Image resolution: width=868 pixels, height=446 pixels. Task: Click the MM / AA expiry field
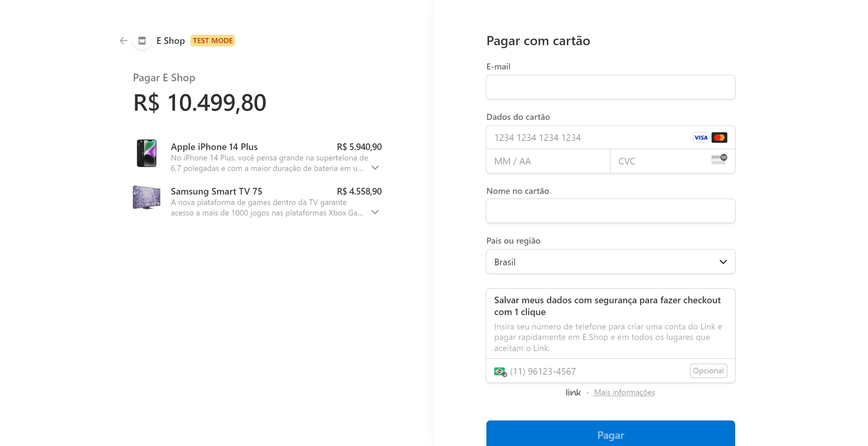coord(548,161)
